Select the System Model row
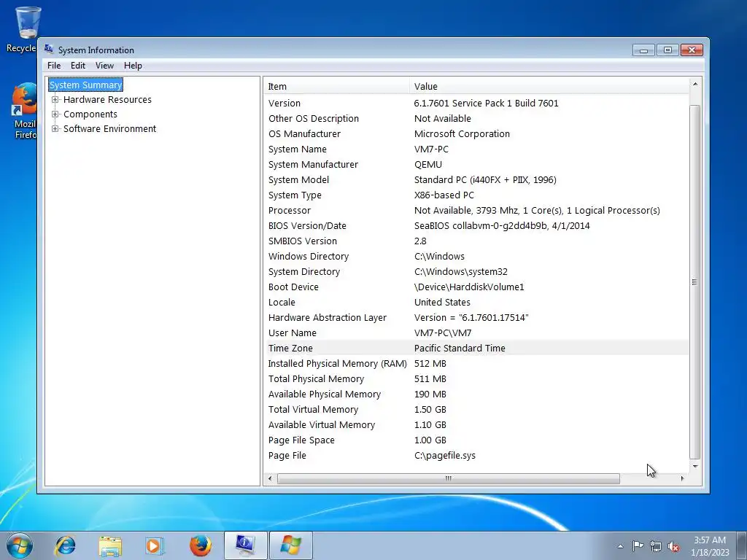This screenshot has width=747, height=560. click(x=476, y=179)
